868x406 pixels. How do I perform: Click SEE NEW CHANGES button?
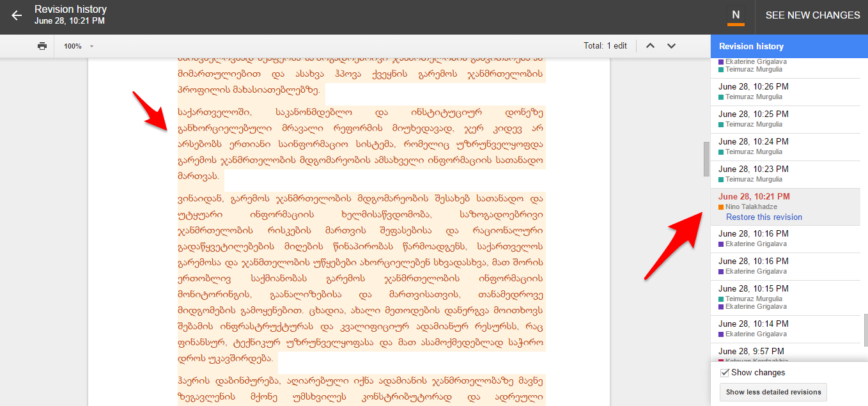click(812, 16)
